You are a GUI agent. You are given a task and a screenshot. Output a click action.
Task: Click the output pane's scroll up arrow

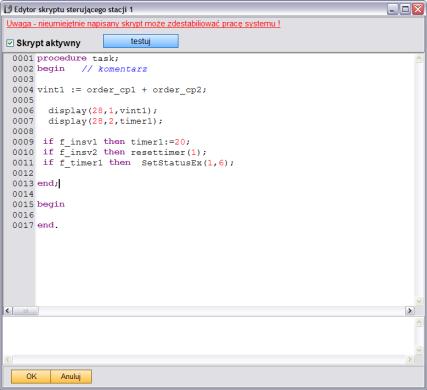pos(419,323)
